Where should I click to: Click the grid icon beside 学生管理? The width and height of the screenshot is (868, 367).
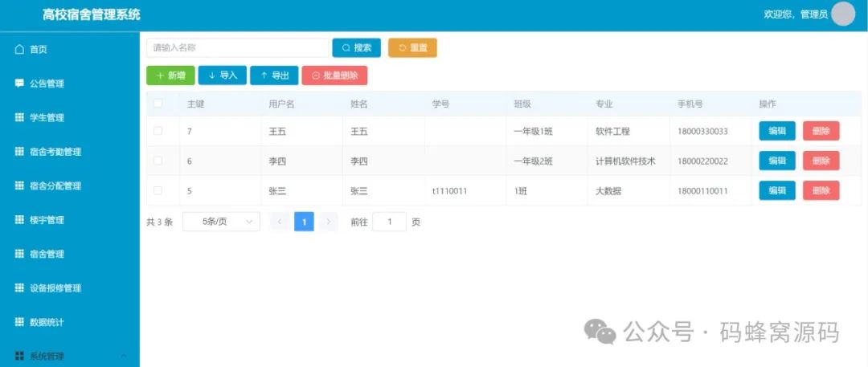click(x=19, y=117)
